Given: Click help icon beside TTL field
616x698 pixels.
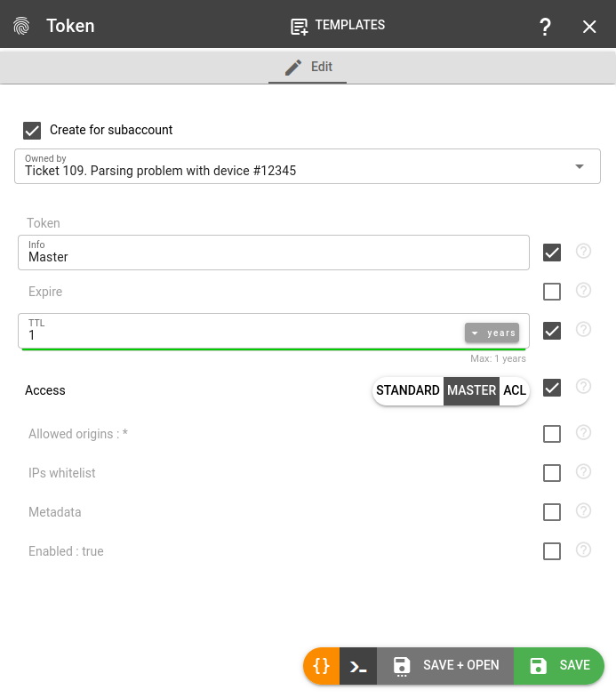Looking at the screenshot, I should pos(584,330).
